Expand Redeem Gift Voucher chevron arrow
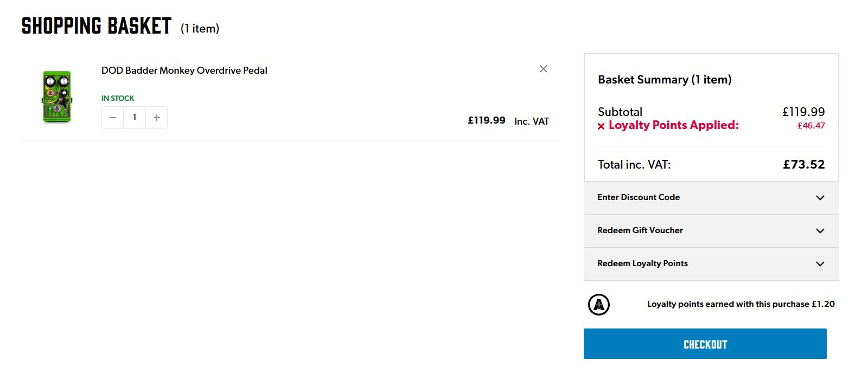Image resolution: width=868 pixels, height=380 pixels. click(x=820, y=231)
